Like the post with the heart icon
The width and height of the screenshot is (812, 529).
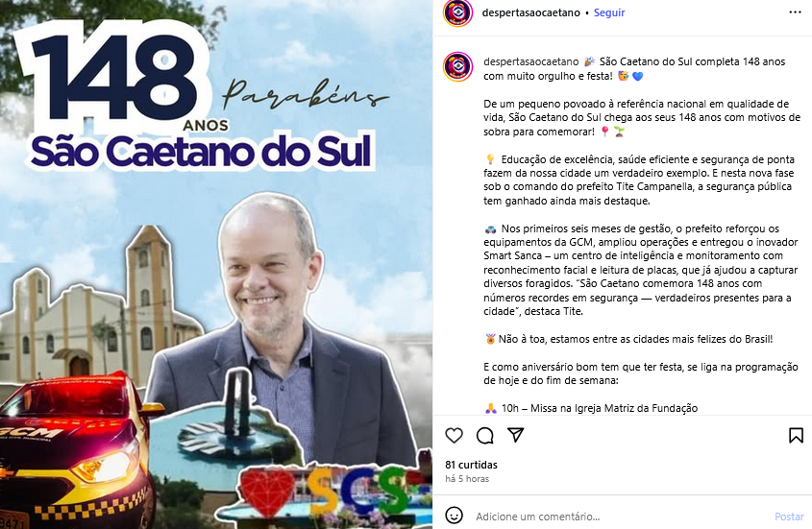click(x=455, y=435)
